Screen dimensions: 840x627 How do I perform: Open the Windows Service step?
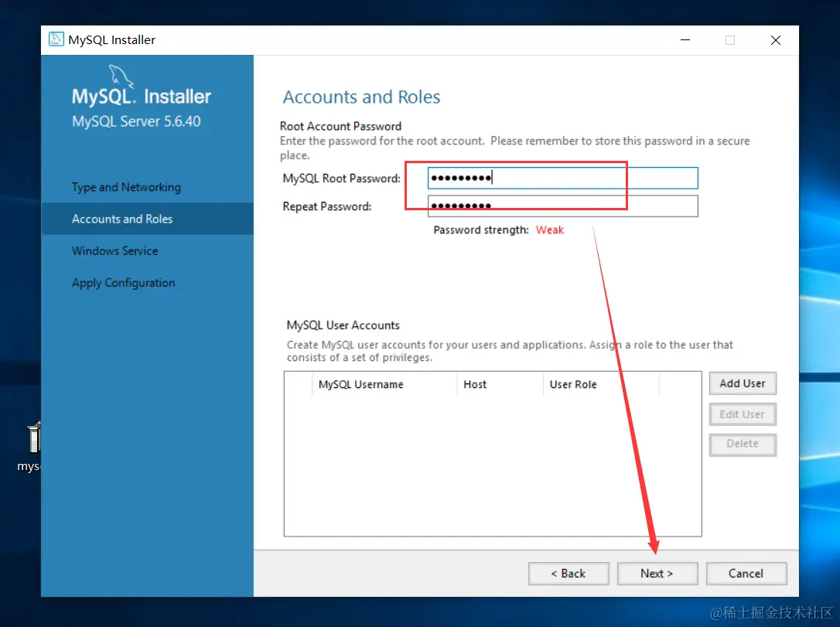coord(114,250)
